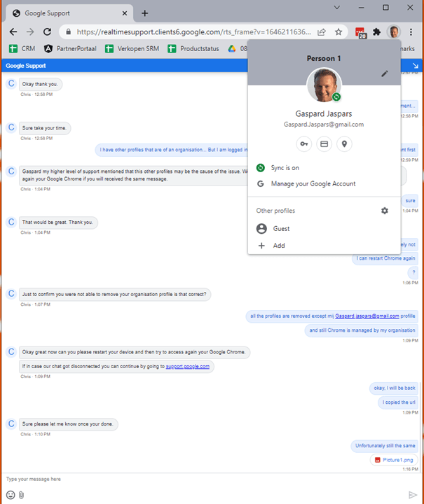Click the browser forward arrow
The image size is (424, 504).
click(x=30, y=31)
